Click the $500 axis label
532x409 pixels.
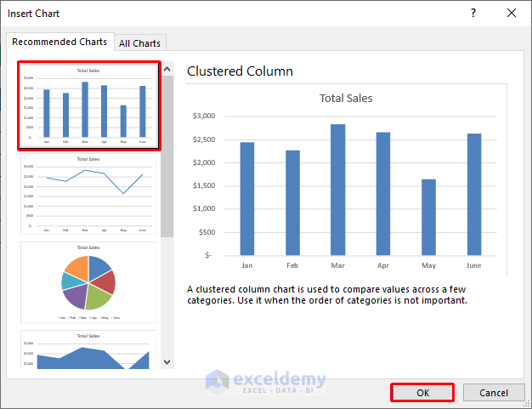[207, 232]
